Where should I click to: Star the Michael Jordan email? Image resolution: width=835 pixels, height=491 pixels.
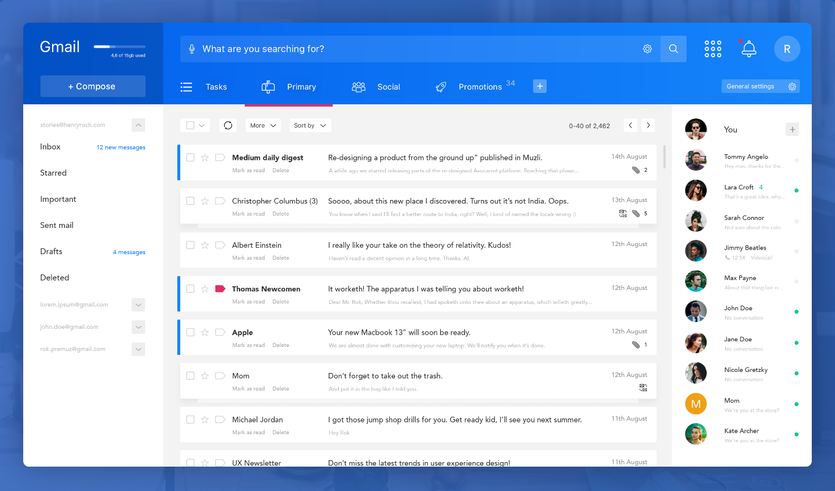(204, 420)
